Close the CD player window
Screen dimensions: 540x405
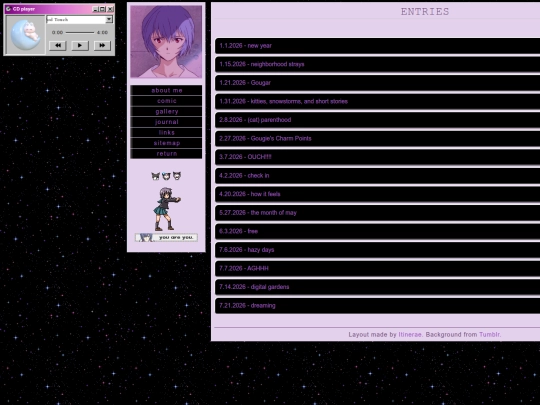110,9
